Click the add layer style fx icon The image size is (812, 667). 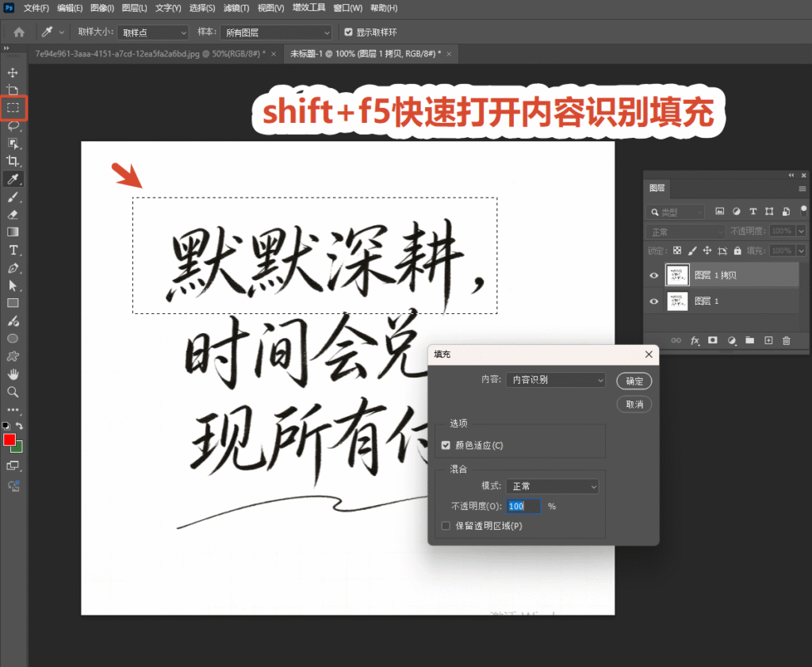tap(695, 340)
